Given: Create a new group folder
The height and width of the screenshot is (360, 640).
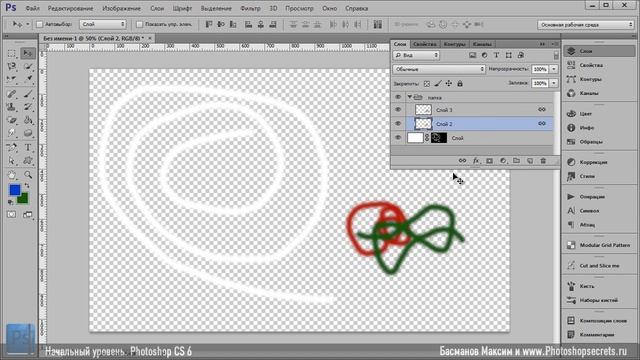Looking at the screenshot, I should tap(516, 161).
